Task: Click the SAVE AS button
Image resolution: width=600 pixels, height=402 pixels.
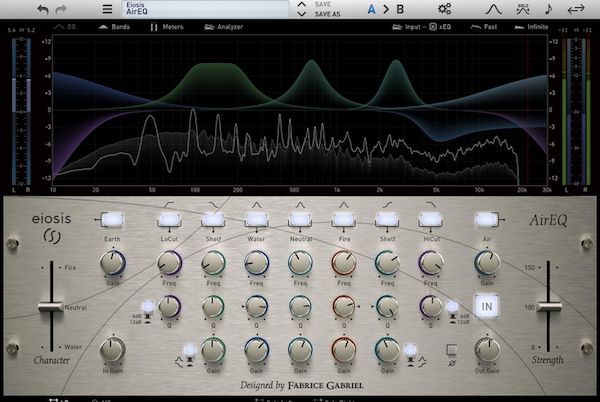Action: tap(327, 14)
